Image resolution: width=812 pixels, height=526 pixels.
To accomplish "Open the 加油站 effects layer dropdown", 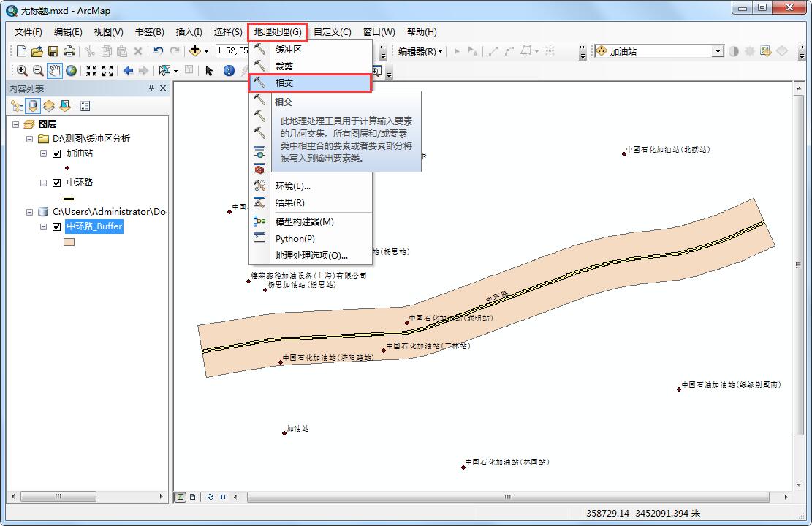I will tap(717, 50).
